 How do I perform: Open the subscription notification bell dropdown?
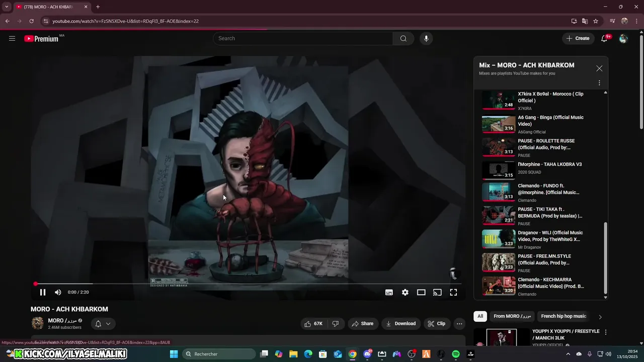point(103,324)
